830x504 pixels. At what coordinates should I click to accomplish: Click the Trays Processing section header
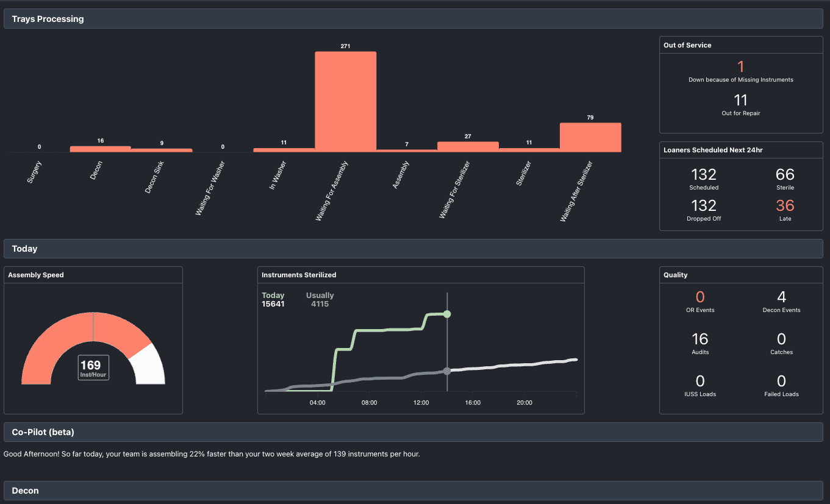pos(413,19)
